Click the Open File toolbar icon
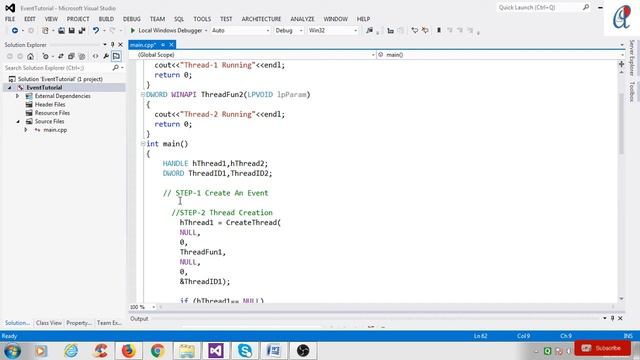640x360 pixels. coord(61,31)
